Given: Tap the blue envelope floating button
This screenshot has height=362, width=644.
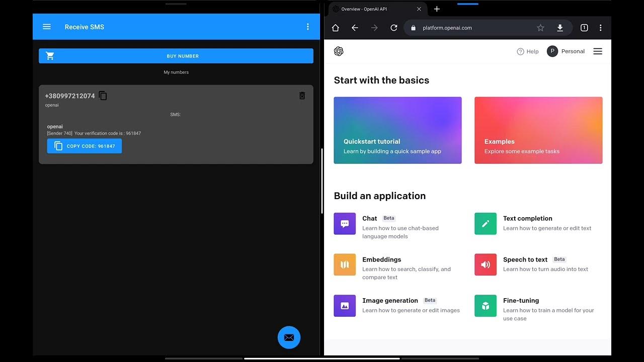Looking at the screenshot, I should point(289,337).
